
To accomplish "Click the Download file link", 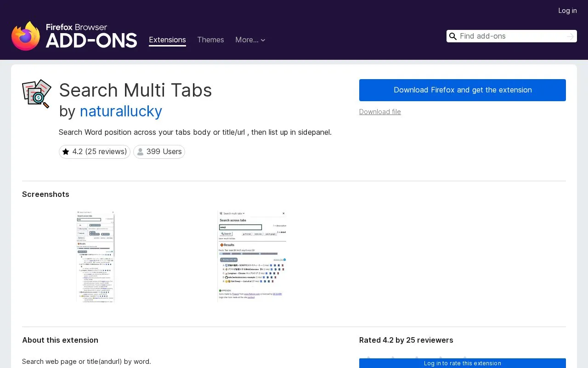I will (380, 112).
